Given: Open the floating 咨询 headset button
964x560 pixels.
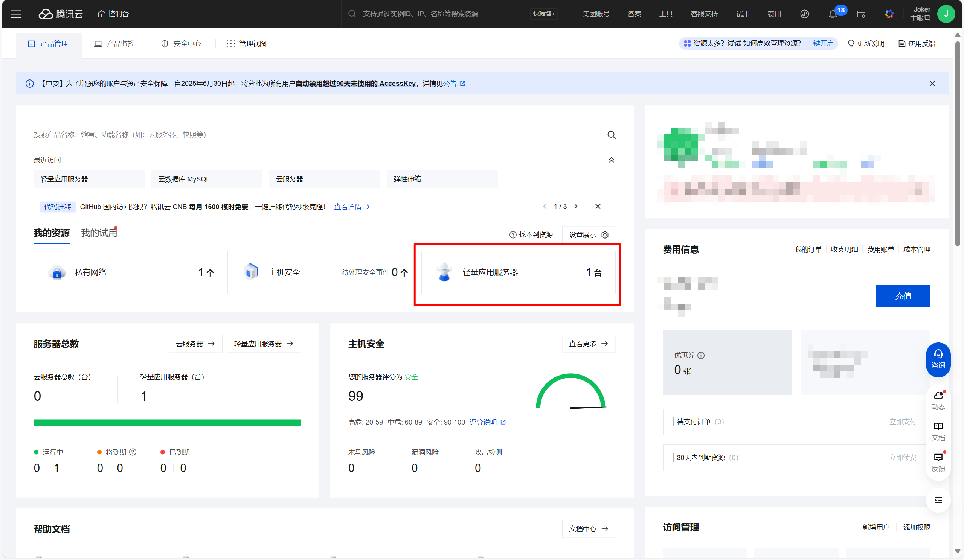Looking at the screenshot, I should coord(938,359).
